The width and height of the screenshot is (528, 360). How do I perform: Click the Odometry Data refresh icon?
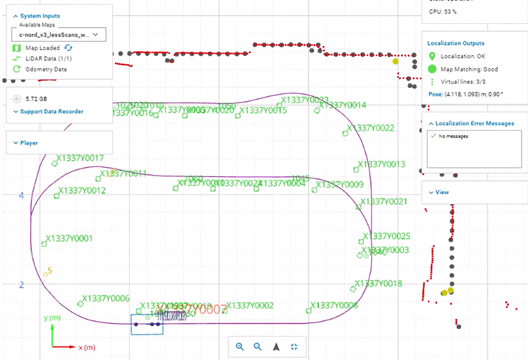tap(16, 69)
